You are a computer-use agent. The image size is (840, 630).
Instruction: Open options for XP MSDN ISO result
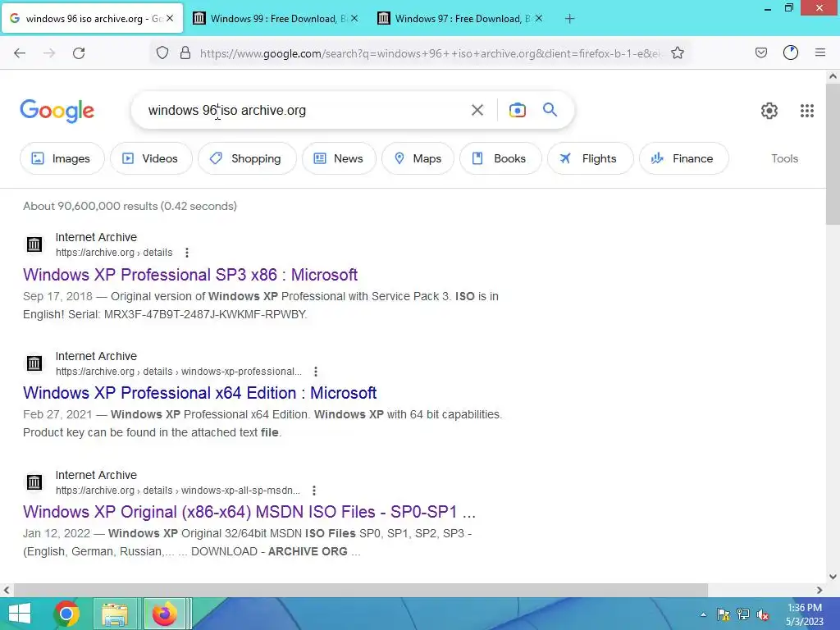(x=314, y=491)
